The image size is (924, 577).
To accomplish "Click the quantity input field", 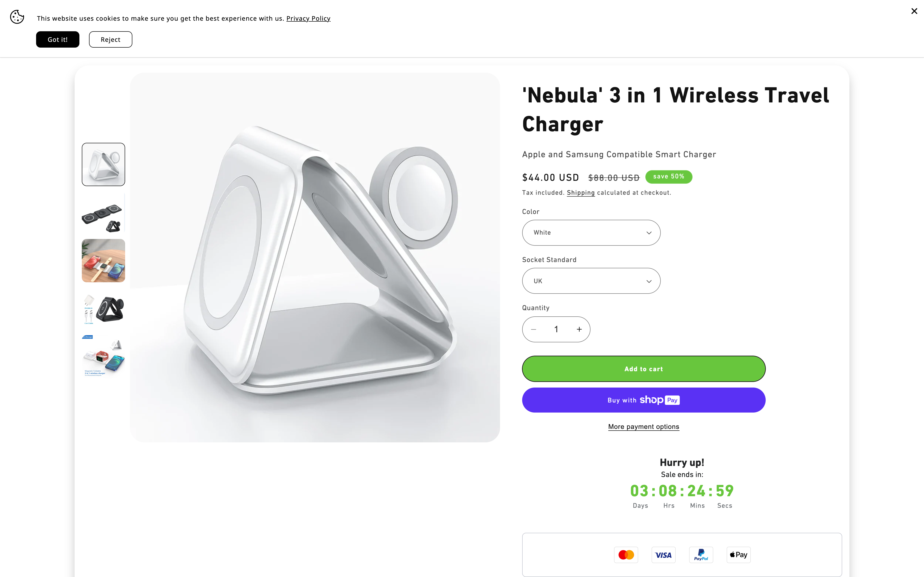I will pos(556,329).
